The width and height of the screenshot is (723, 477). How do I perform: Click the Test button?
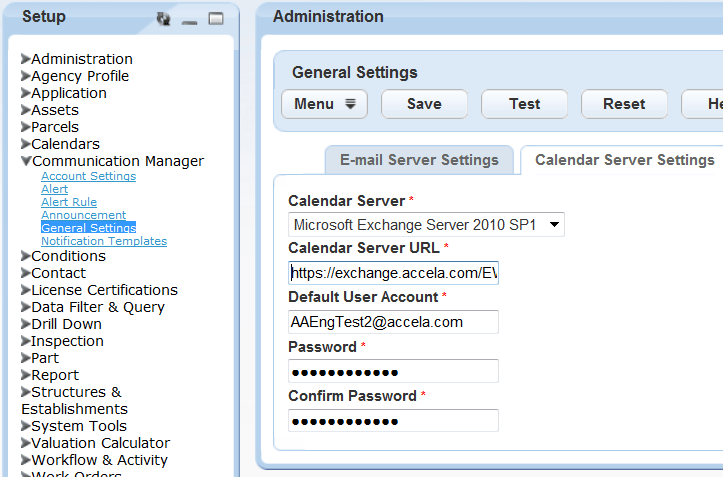524,104
